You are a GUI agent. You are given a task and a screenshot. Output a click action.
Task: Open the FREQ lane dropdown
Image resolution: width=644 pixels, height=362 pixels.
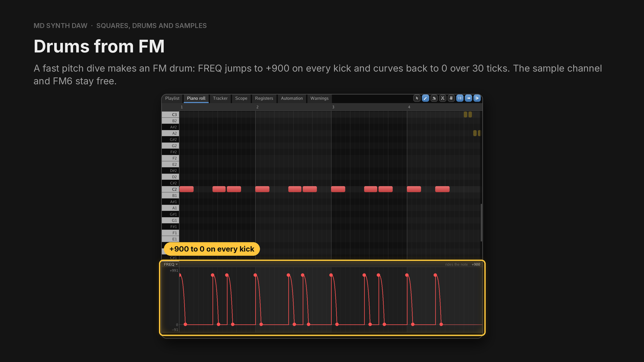pyautogui.click(x=171, y=264)
